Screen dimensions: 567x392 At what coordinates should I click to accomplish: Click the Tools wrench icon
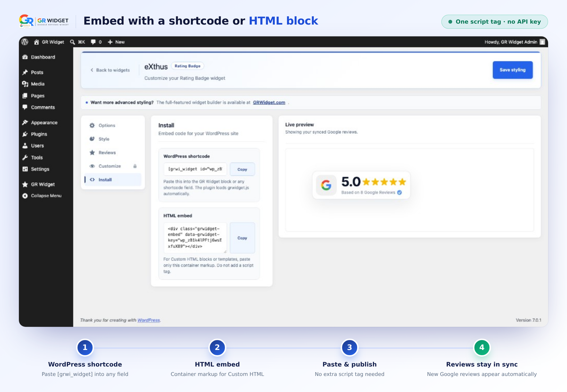(25, 158)
